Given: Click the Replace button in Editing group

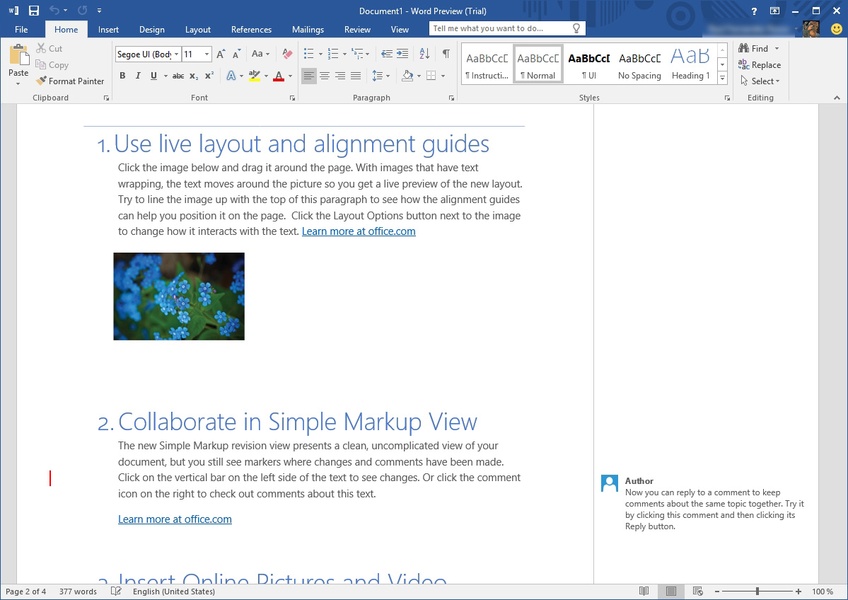Looking at the screenshot, I should coord(759,65).
